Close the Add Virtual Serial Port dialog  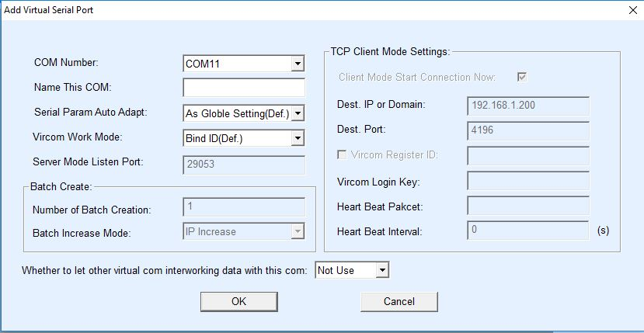[630, 9]
